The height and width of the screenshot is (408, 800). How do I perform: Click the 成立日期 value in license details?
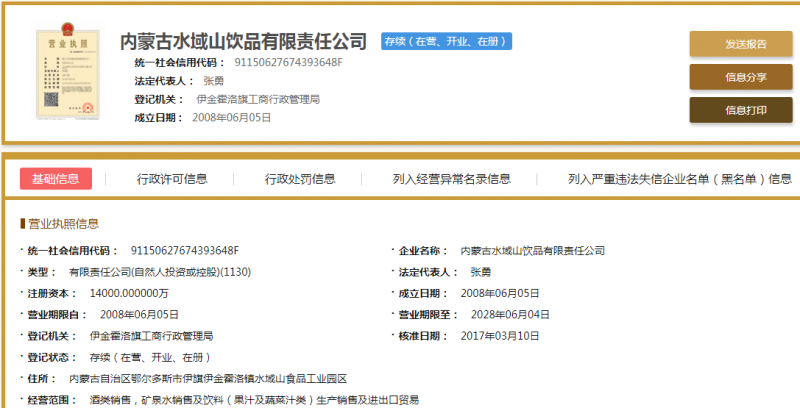[500, 293]
